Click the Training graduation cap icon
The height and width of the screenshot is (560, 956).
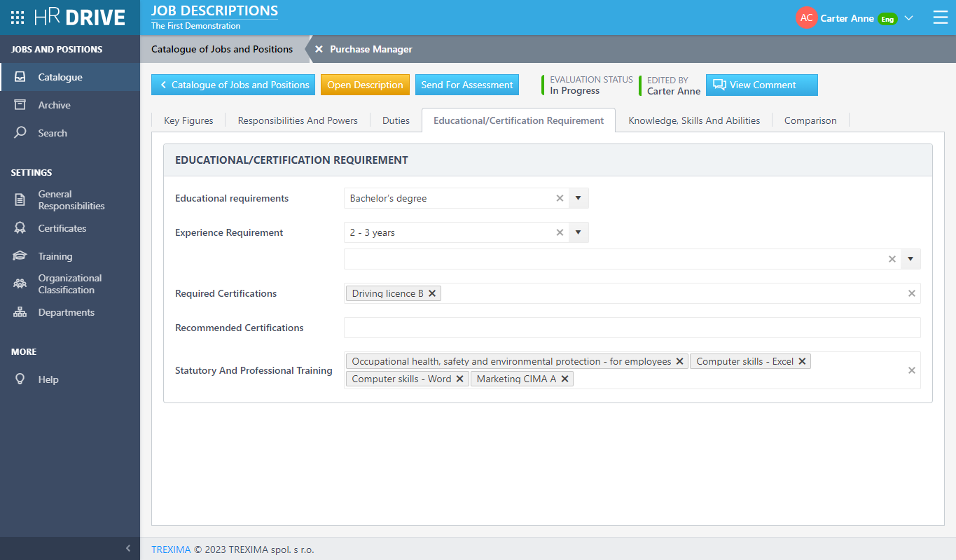(20, 256)
